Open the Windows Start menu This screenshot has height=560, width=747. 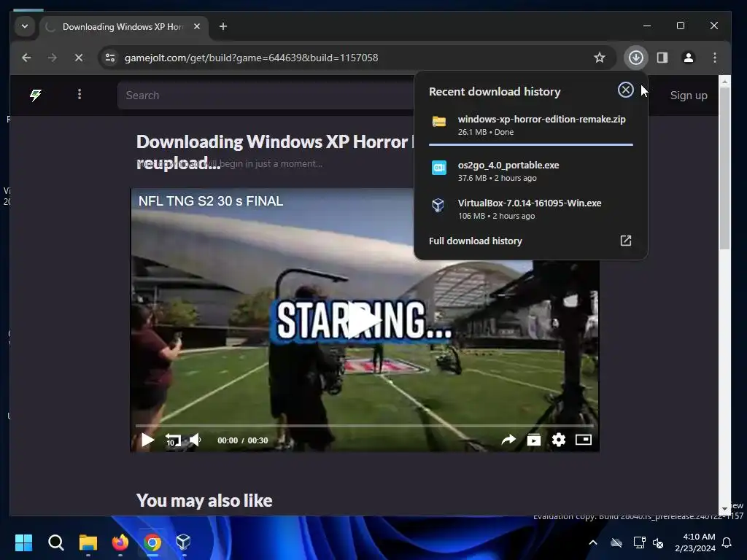23,542
